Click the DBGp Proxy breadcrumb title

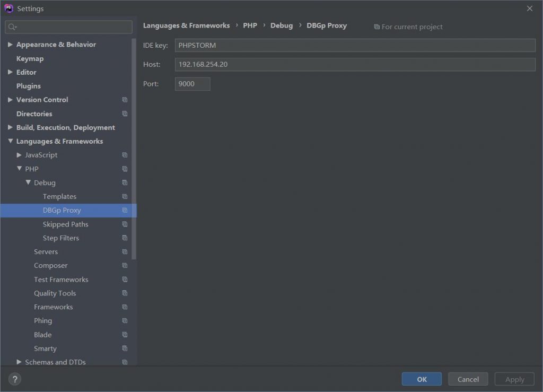tap(327, 25)
